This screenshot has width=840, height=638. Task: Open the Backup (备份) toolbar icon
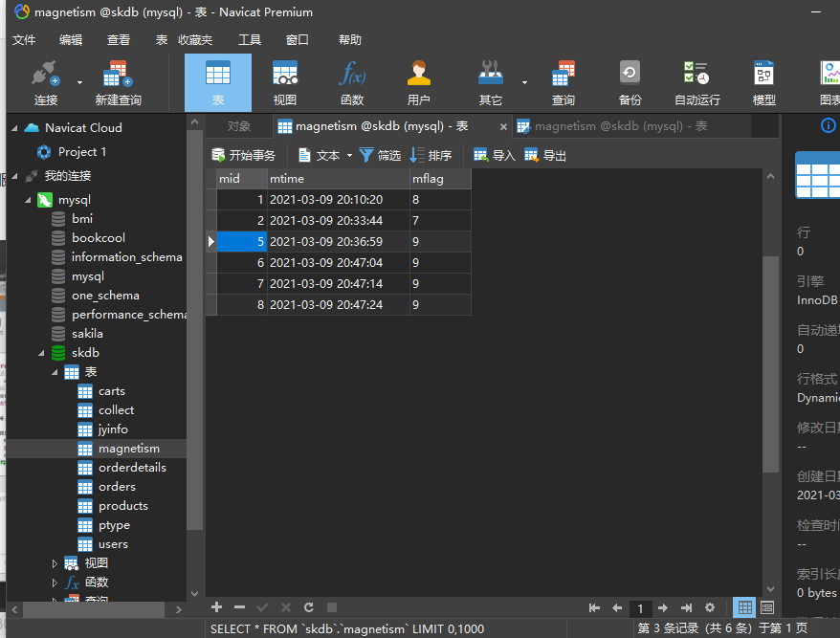(x=630, y=83)
